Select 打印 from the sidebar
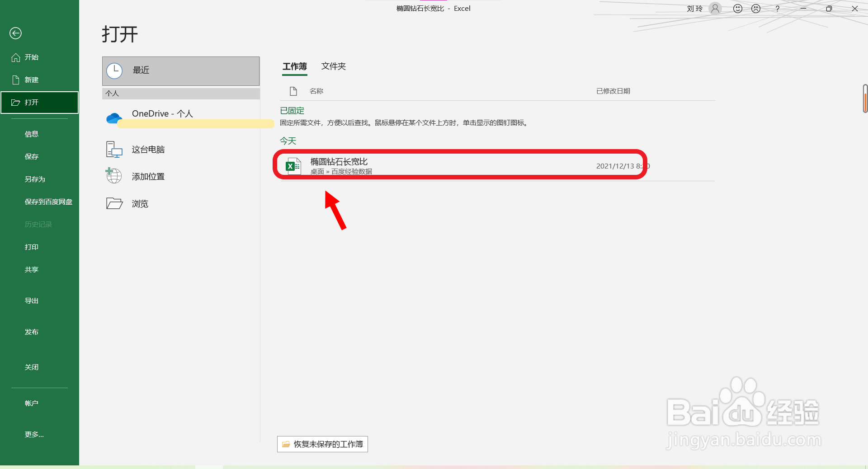 coord(31,247)
